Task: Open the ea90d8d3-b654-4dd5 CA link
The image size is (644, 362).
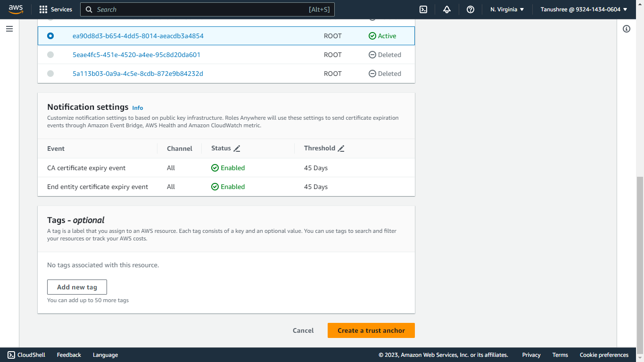Action: [138, 36]
